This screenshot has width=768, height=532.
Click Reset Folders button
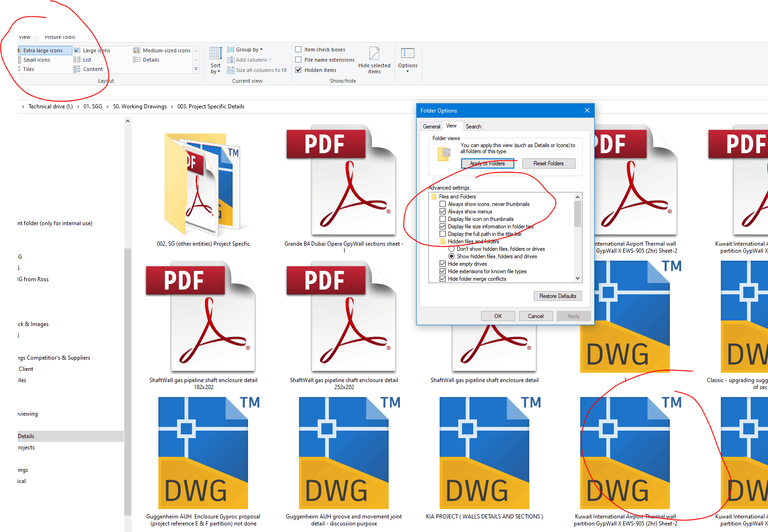click(548, 163)
